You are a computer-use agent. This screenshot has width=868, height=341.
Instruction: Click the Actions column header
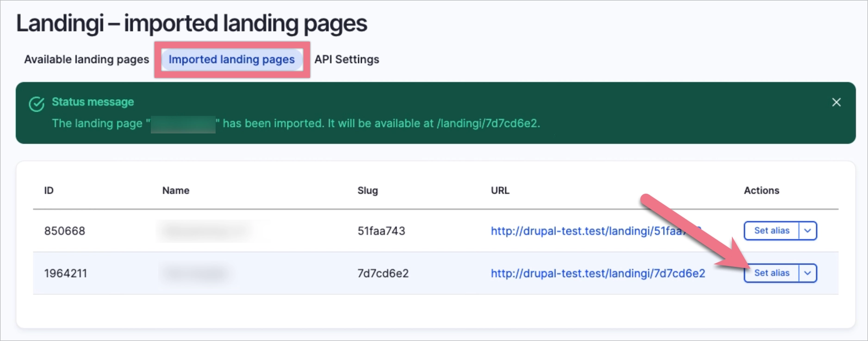tap(762, 190)
